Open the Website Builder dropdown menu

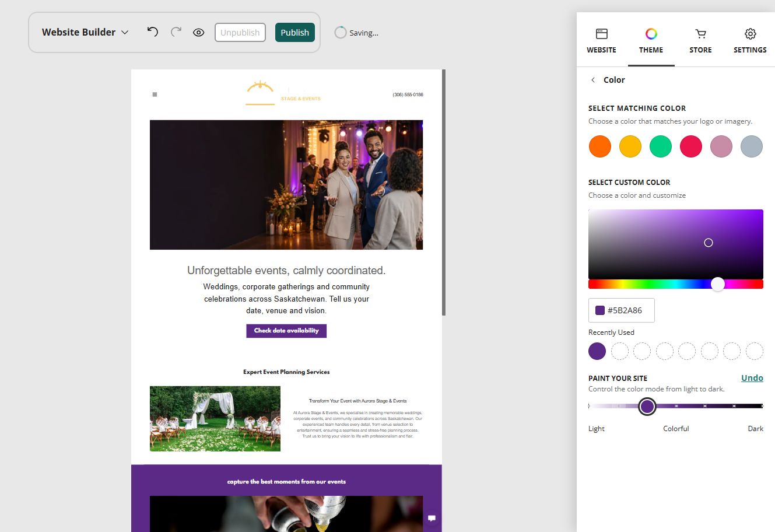[x=85, y=33]
